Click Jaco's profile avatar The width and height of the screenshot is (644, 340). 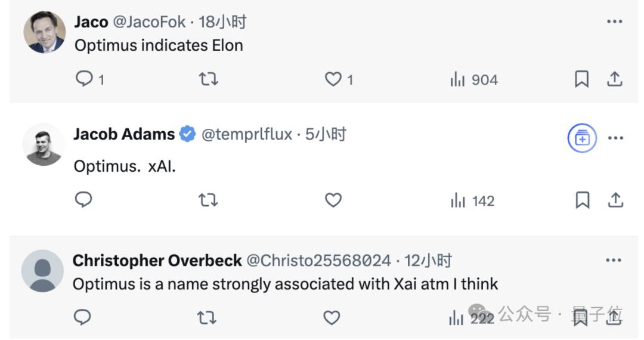click(x=44, y=32)
